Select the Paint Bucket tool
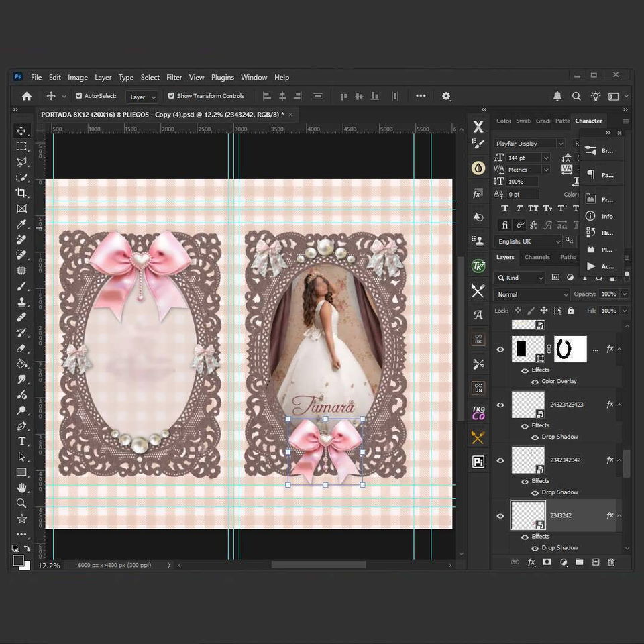644x644 pixels. (x=21, y=364)
